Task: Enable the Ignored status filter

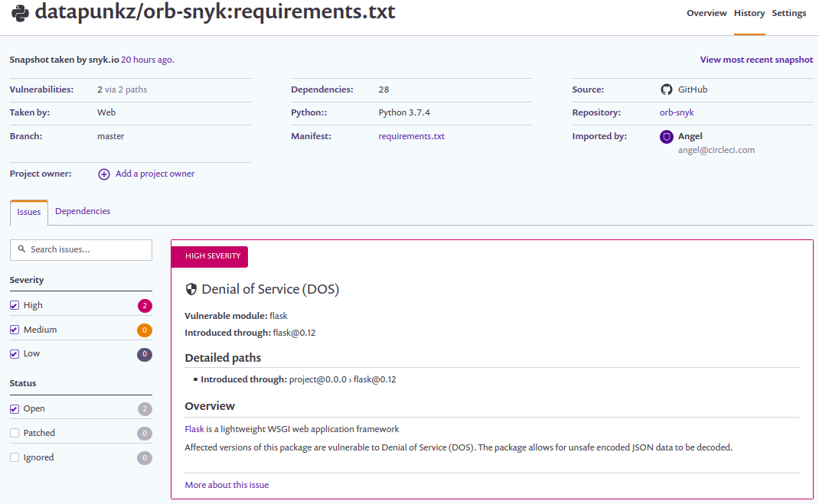Action: (15, 457)
